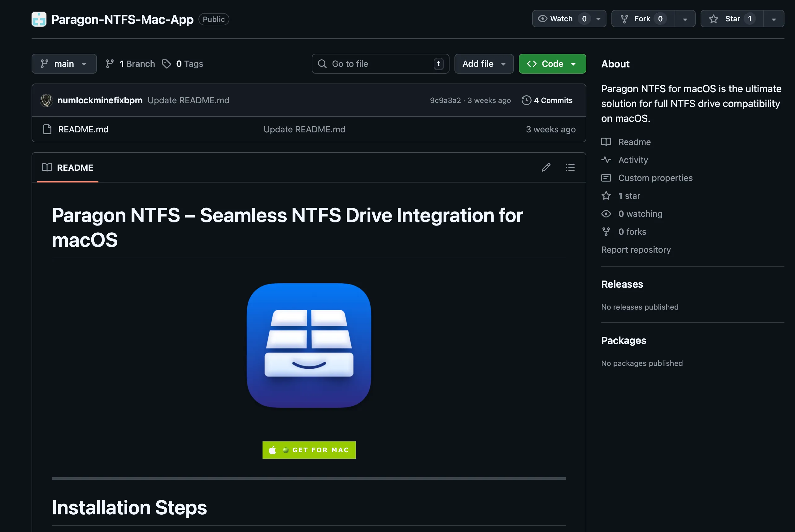
Task: Select the README tab
Action: 67,168
